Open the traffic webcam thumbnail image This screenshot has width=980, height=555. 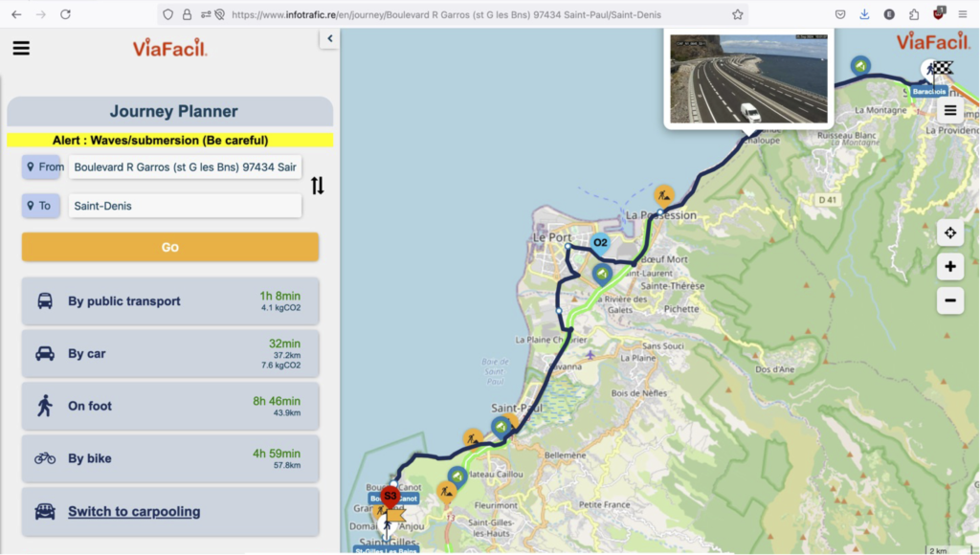[x=748, y=78]
